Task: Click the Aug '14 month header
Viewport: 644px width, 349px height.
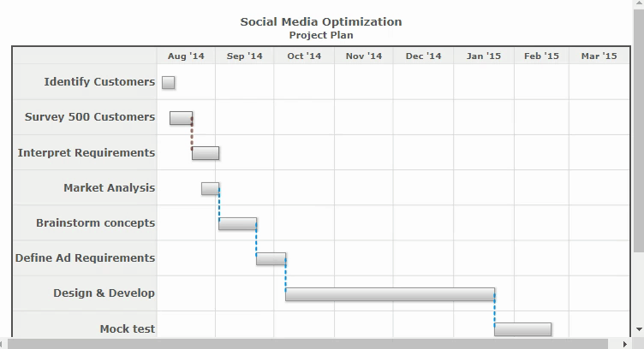Action: point(186,56)
